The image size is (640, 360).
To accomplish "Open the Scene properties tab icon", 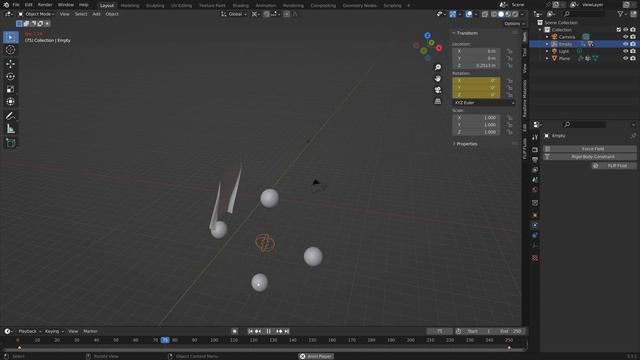I will pos(535,180).
